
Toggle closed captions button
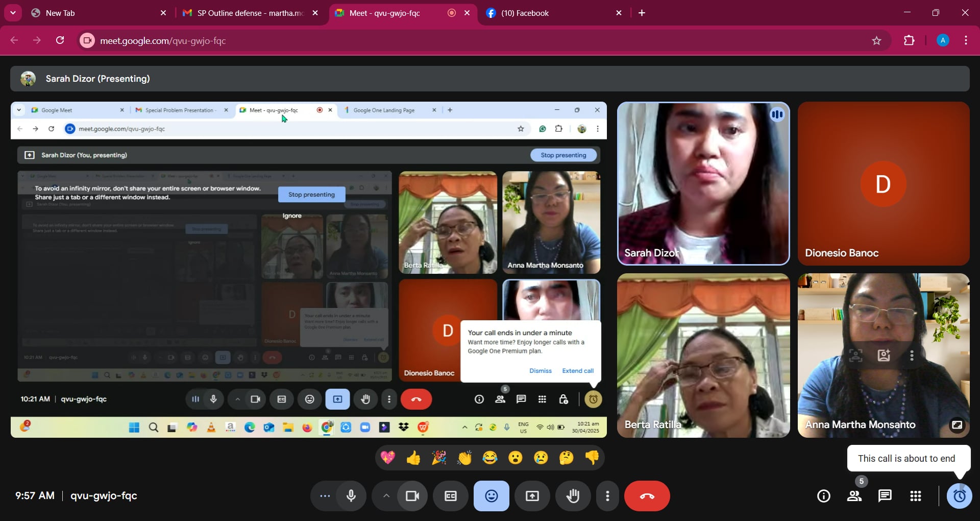point(451,496)
